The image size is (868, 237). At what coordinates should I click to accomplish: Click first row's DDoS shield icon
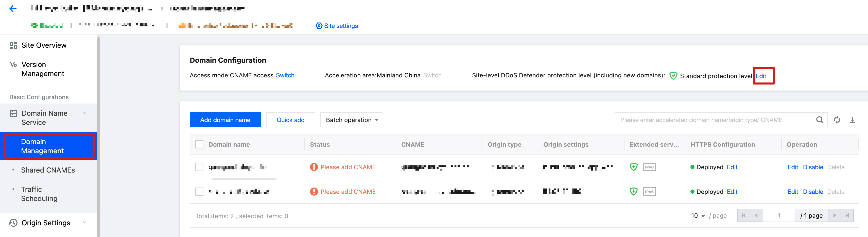(x=633, y=167)
